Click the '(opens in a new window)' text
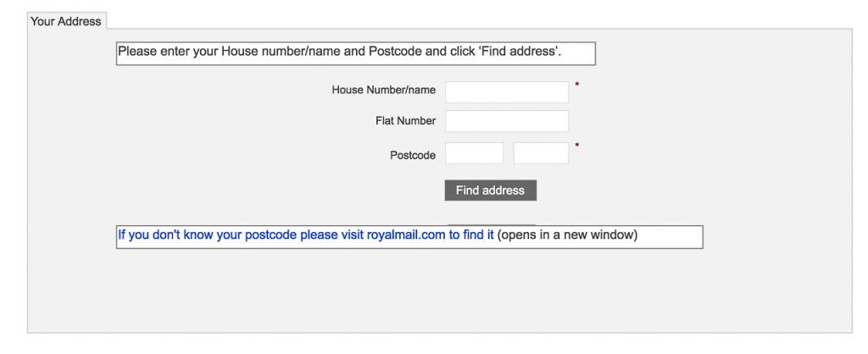 567,235
